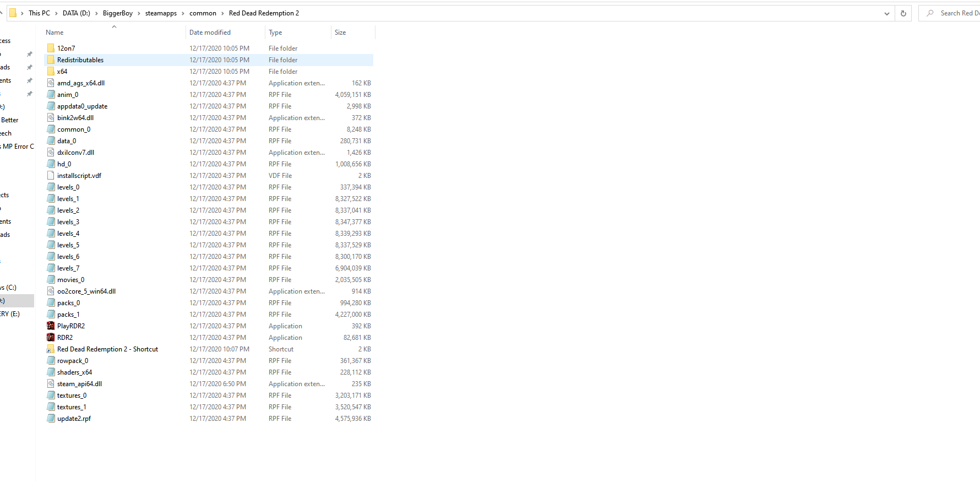This screenshot has height=482, width=980.
Task: Select the levels_3 file name
Action: [x=68, y=222]
